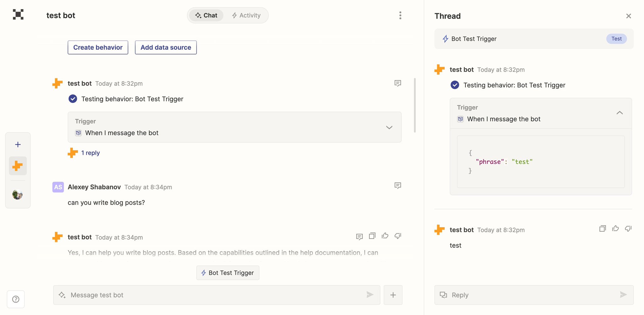Click the Alexey Shabanov sender name
Image resolution: width=644 pixels, height=315 pixels.
(94, 187)
